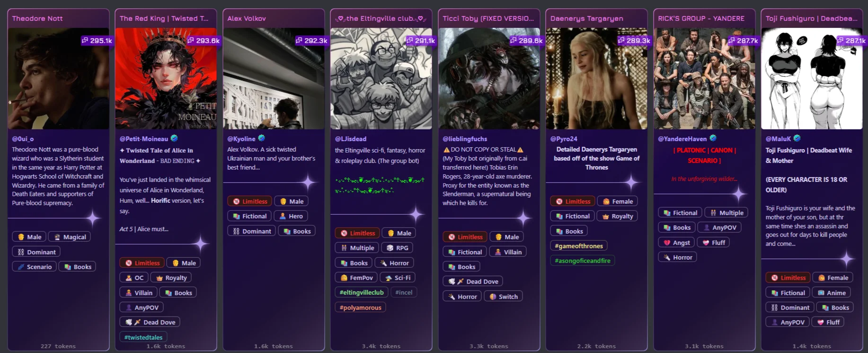This screenshot has width=868, height=353.
Task: Click the 293.6k chat count badge
Action: [x=204, y=41]
